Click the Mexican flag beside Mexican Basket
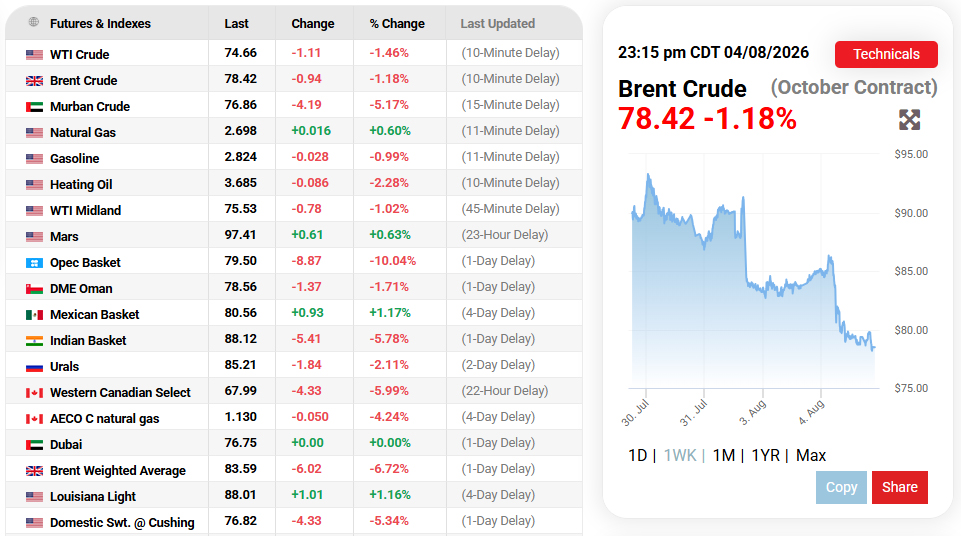 tap(34, 315)
